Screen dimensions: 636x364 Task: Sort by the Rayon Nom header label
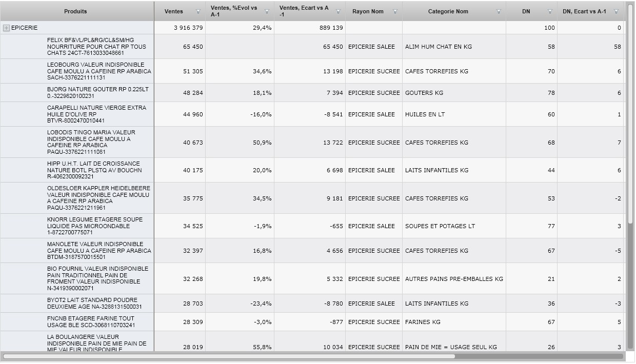(368, 11)
